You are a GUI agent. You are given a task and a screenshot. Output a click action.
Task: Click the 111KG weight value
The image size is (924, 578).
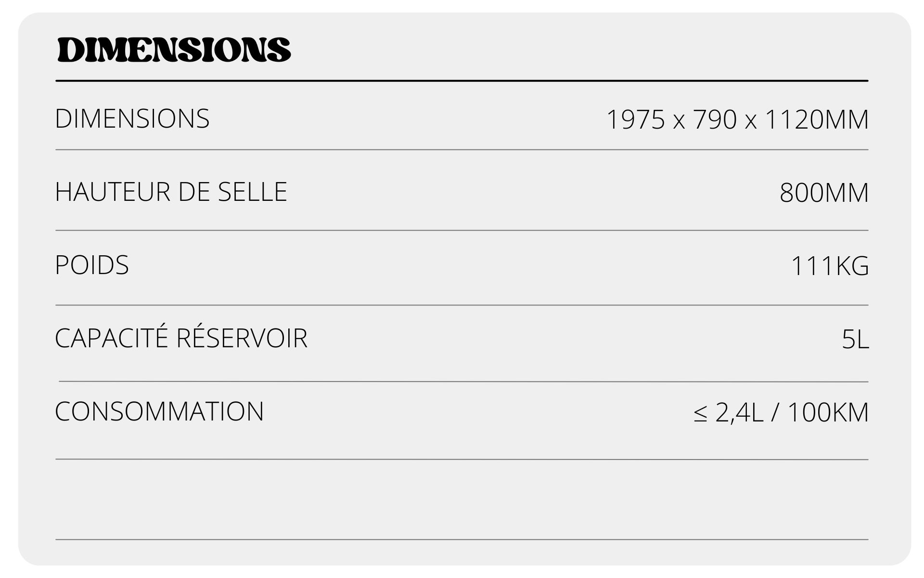(x=830, y=266)
